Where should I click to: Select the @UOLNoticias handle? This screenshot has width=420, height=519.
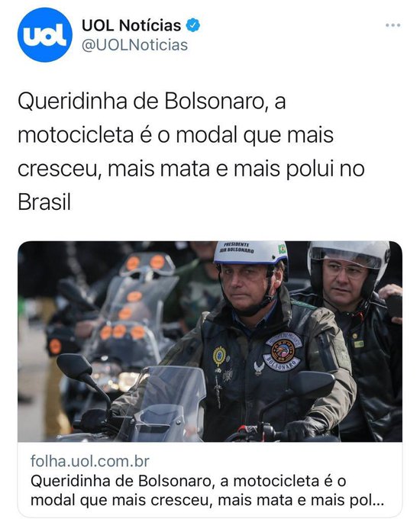tap(134, 45)
